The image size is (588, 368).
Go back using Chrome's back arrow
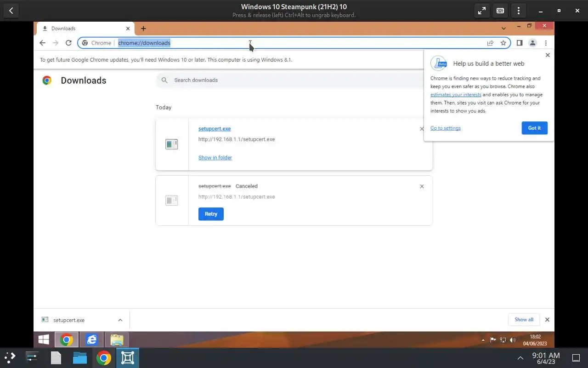(42, 43)
